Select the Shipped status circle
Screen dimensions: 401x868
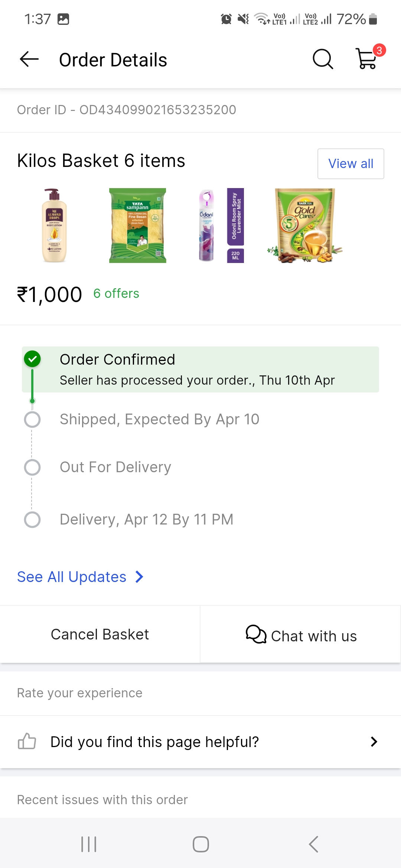pos(32,420)
